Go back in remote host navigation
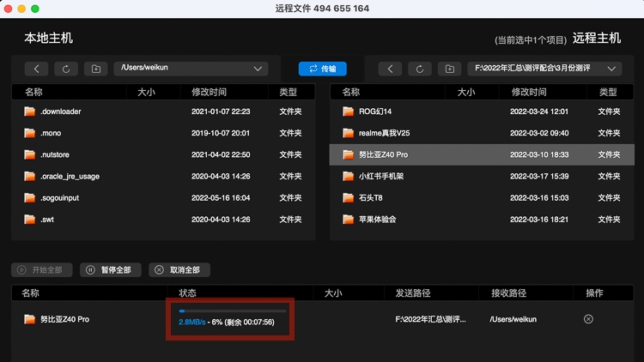 click(x=390, y=69)
